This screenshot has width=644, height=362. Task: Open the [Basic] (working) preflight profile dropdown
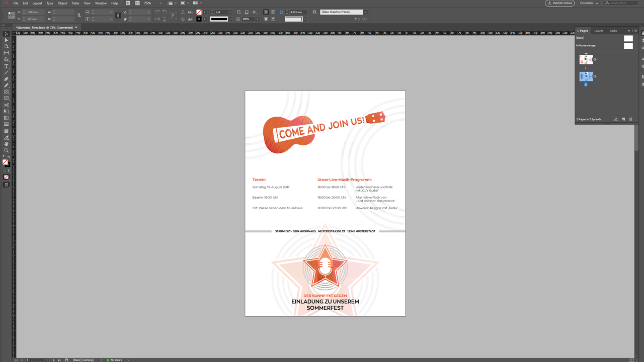[x=101, y=360]
